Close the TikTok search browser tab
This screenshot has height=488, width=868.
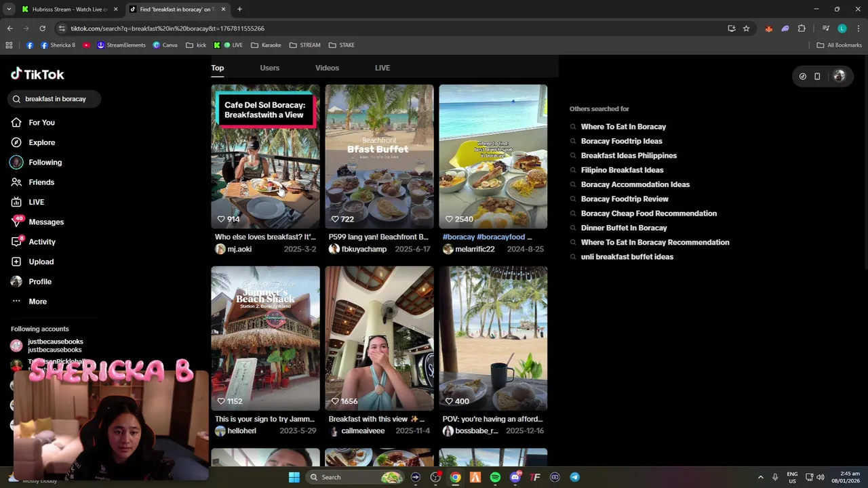(x=223, y=9)
